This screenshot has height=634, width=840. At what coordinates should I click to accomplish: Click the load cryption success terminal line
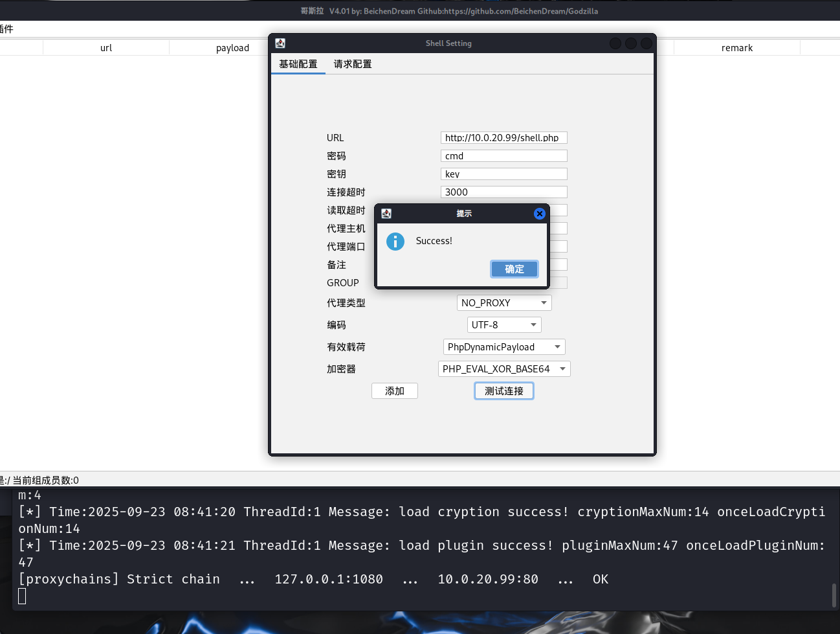pos(422,520)
